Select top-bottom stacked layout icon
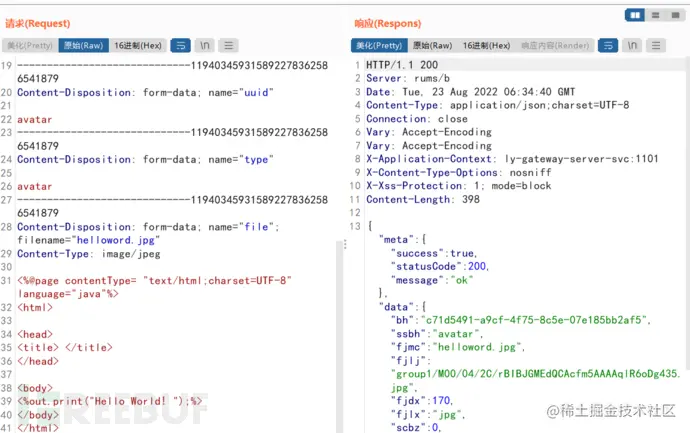The width and height of the screenshot is (690, 433). coord(655,15)
